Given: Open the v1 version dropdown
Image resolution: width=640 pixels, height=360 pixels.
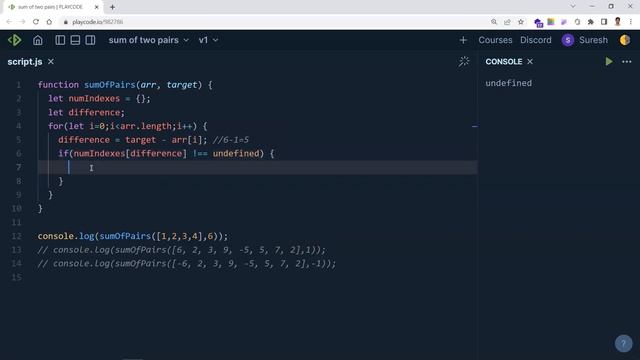Looking at the screenshot, I should [208, 40].
